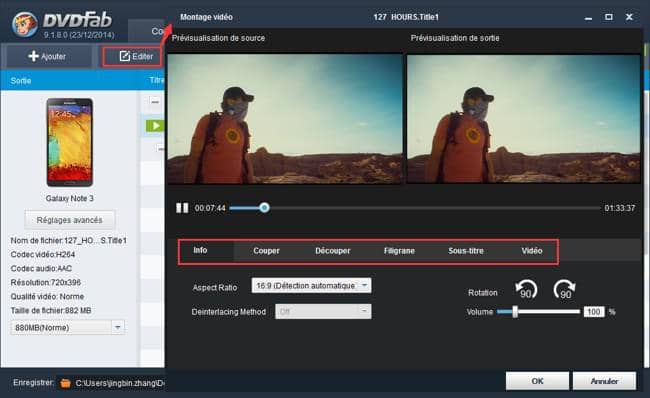This screenshot has height=398, width=650.
Task: Rotate video 90 degrees counterclockwise
Action: coord(526,289)
